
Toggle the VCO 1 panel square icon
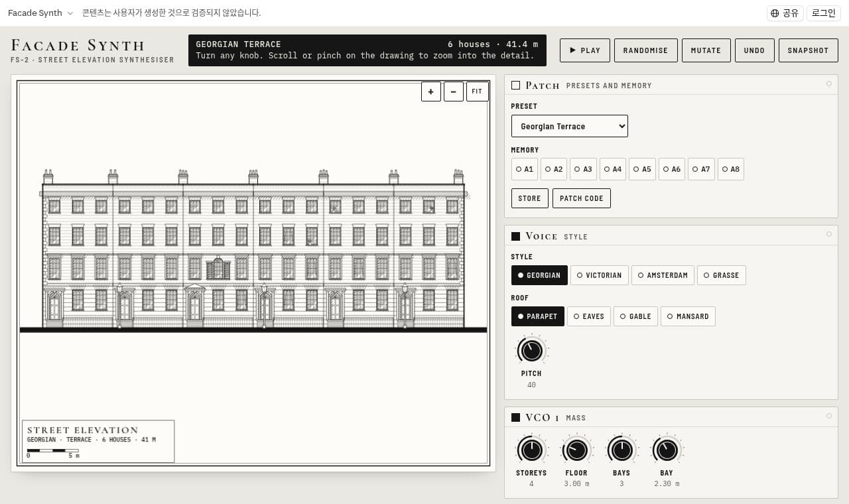coord(515,417)
